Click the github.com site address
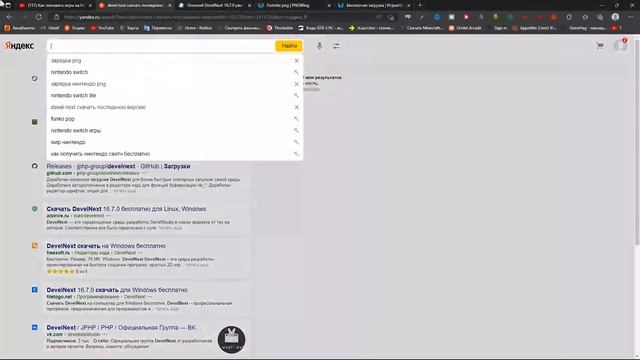640x360 pixels. (59, 173)
